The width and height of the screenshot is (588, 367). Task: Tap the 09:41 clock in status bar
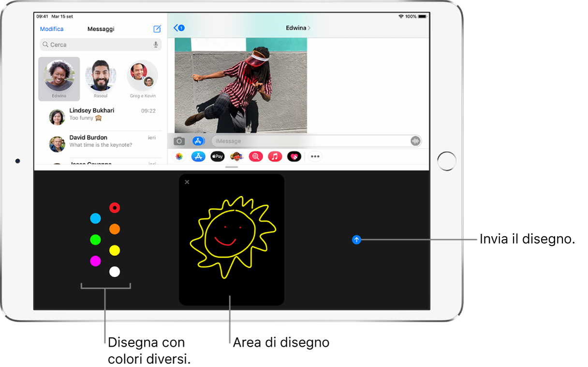42,16
